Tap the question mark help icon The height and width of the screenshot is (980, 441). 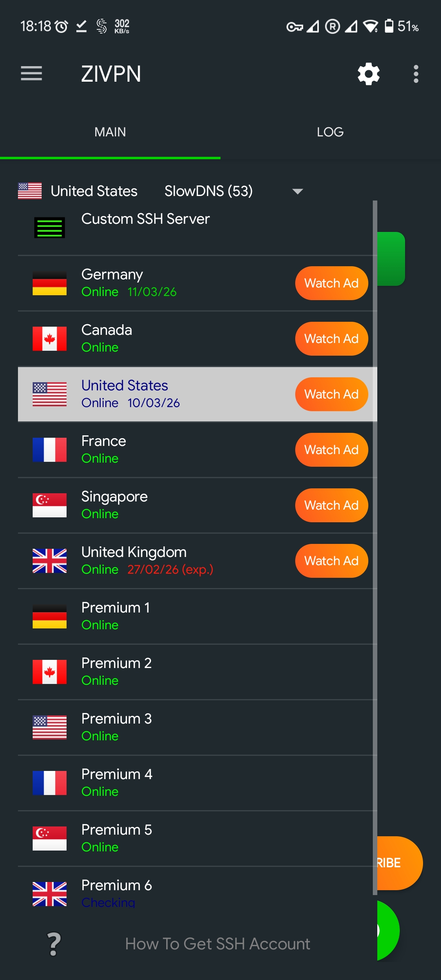tap(54, 944)
